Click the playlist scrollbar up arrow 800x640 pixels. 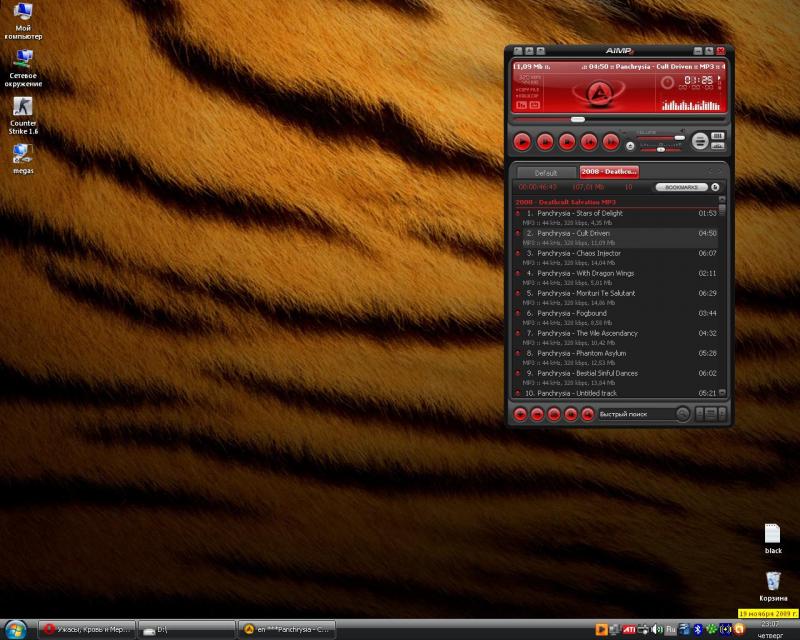722,199
